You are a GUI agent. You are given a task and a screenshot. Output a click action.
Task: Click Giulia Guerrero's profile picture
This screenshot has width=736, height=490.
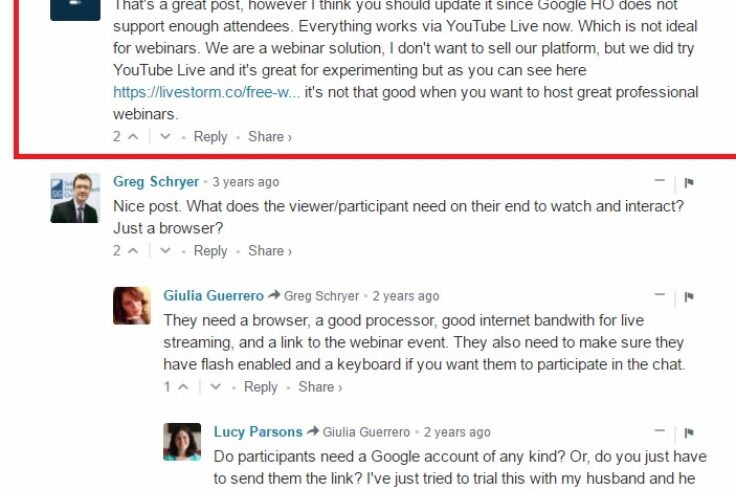pos(132,305)
